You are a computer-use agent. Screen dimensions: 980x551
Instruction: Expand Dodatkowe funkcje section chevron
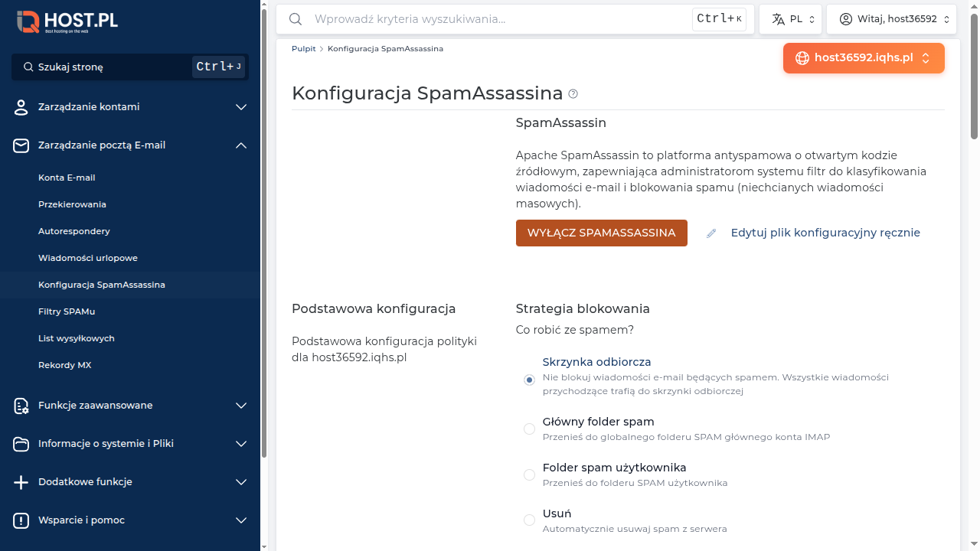click(x=241, y=482)
